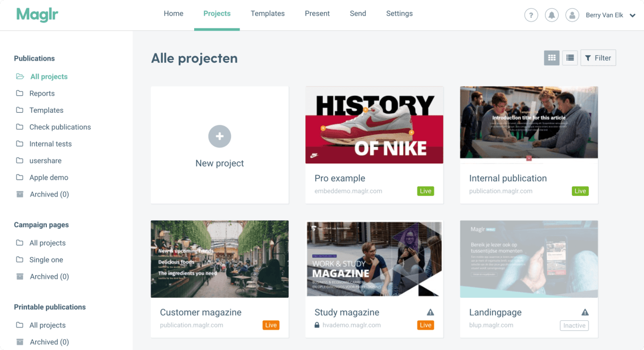Viewport: 644px width, 350px height.
Task: Click the Internal publication title
Action: 508,178
